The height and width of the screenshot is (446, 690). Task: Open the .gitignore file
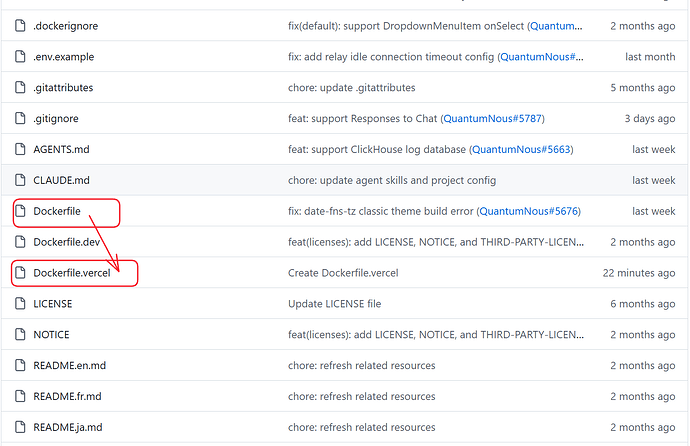56,118
